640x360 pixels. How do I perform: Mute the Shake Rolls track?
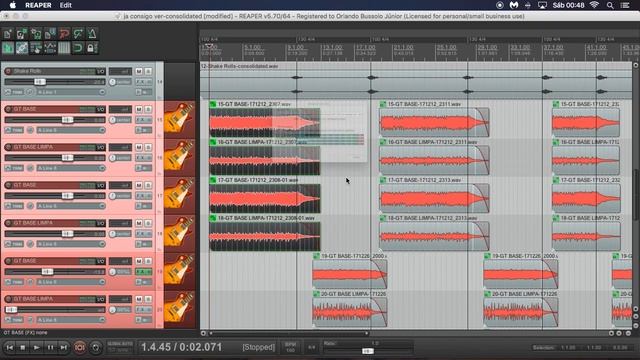point(139,71)
